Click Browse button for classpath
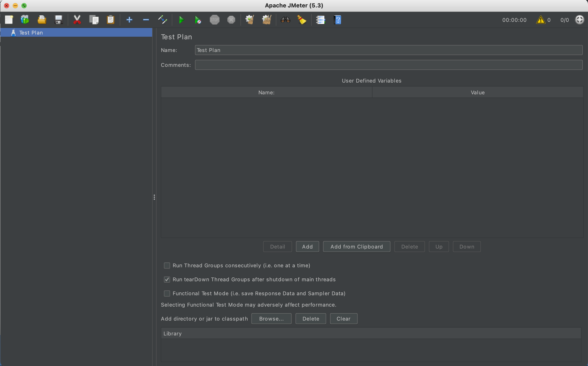 tap(271, 319)
